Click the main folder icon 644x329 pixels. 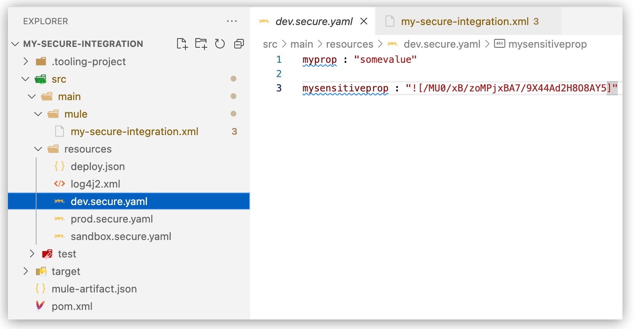tap(47, 96)
